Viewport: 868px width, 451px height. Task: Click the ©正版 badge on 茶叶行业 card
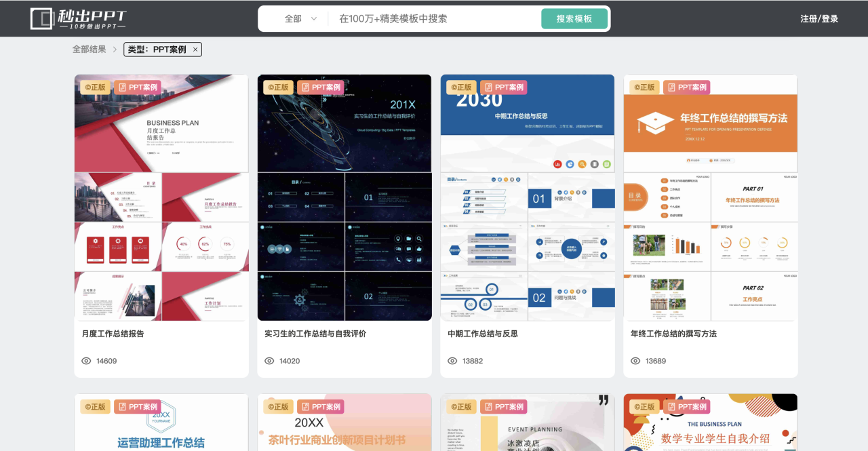(x=278, y=407)
